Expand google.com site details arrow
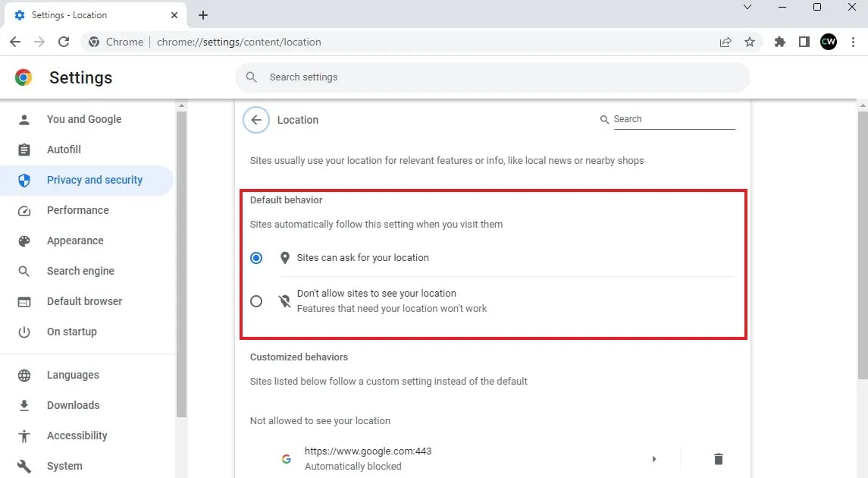The height and width of the screenshot is (478, 868). (654, 458)
